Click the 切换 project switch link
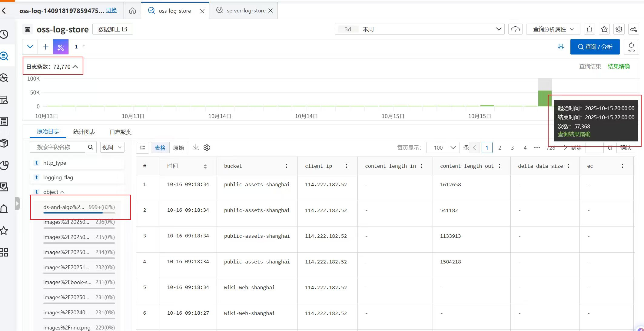This screenshot has height=331, width=644. (111, 10)
